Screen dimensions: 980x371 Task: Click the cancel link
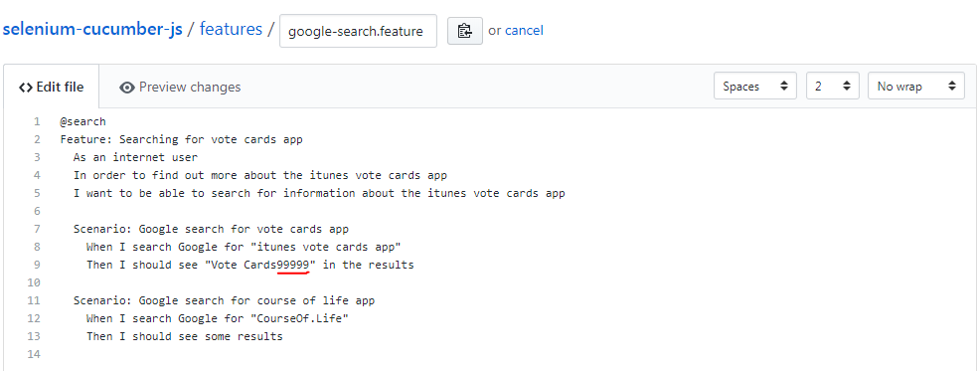524,30
